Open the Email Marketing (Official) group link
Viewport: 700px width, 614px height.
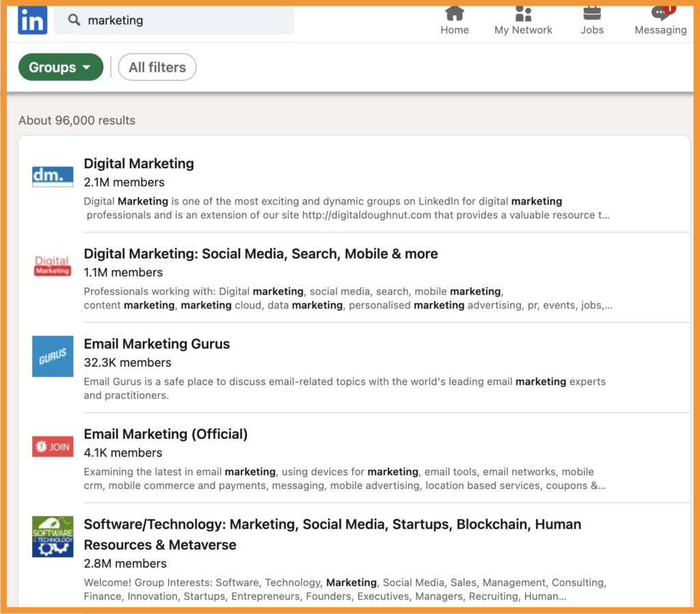click(x=165, y=434)
